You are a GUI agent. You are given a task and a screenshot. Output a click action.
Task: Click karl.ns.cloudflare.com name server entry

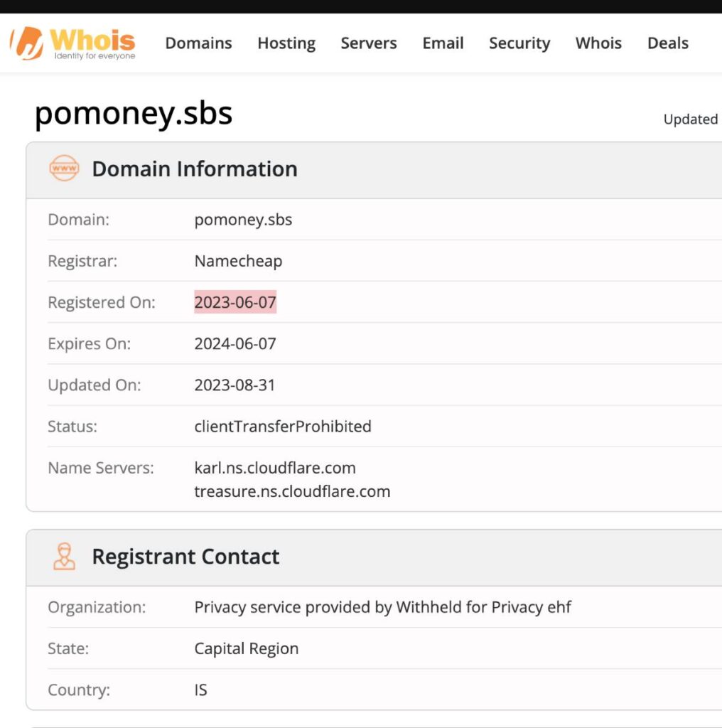[275, 468]
